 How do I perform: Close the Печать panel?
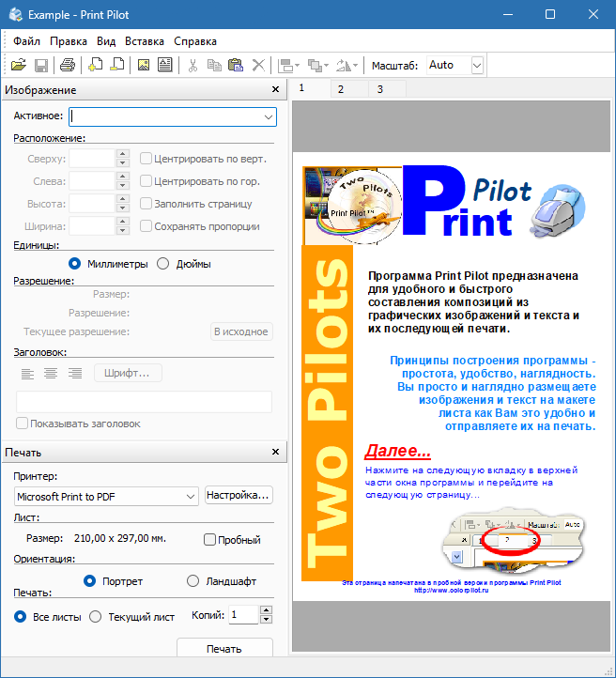tap(275, 452)
